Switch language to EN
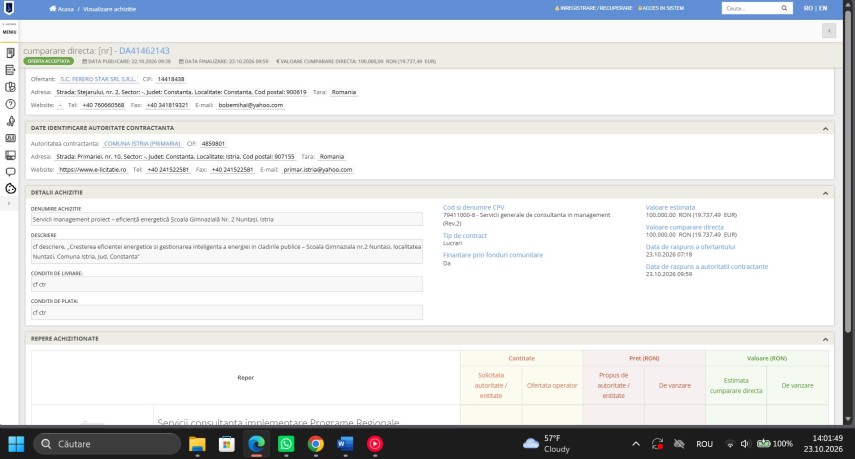855x459 pixels. [x=823, y=8]
